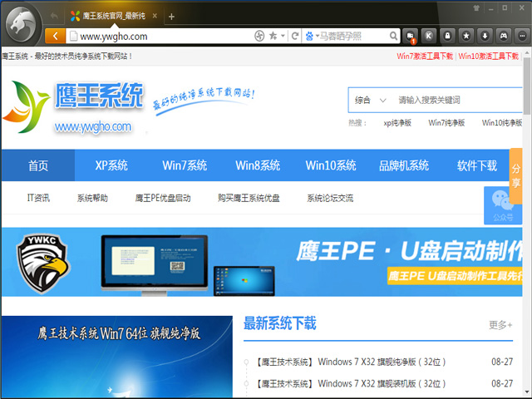This screenshot has height=399, width=532.
Task: Click the undo closed tab arrow
Action: tap(54, 16)
